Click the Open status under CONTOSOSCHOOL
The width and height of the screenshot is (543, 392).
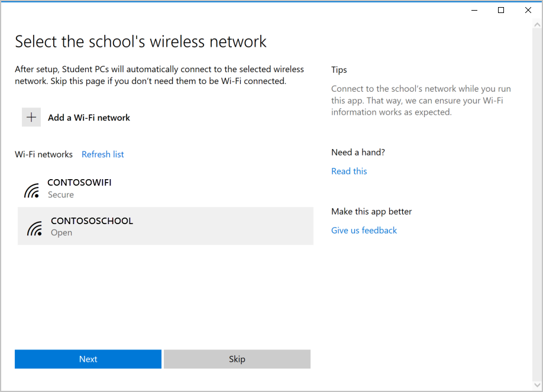[x=62, y=232]
